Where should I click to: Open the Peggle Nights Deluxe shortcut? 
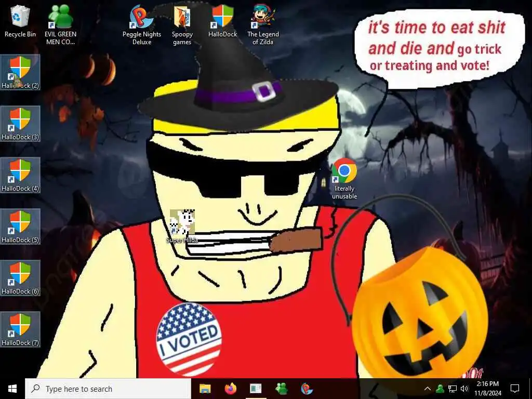(141, 25)
